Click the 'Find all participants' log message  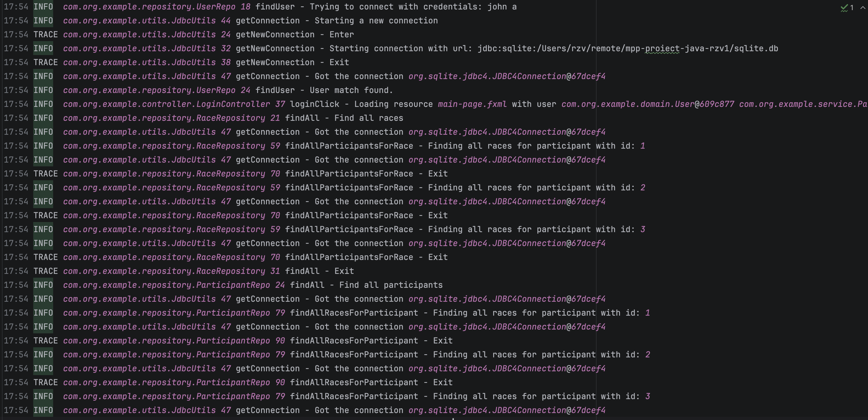391,285
